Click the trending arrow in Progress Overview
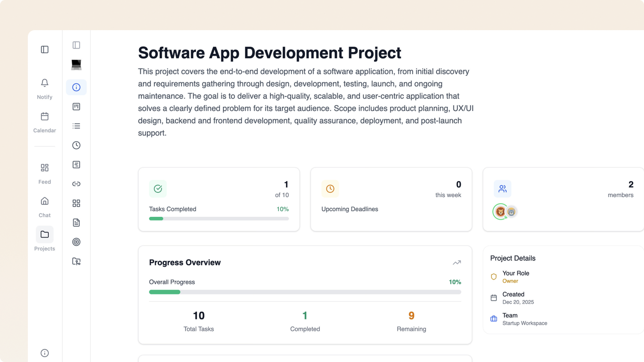Image resolution: width=644 pixels, height=362 pixels. [x=457, y=263]
